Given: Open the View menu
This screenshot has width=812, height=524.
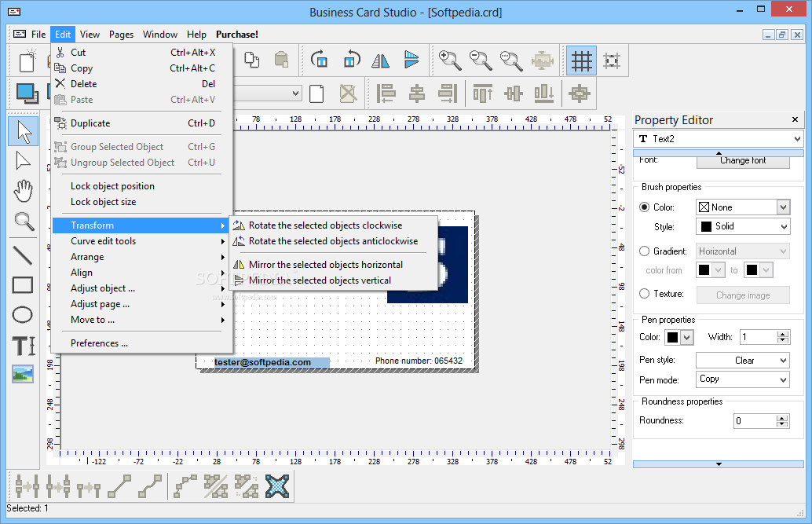Looking at the screenshot, I should [x=90, y=35].
